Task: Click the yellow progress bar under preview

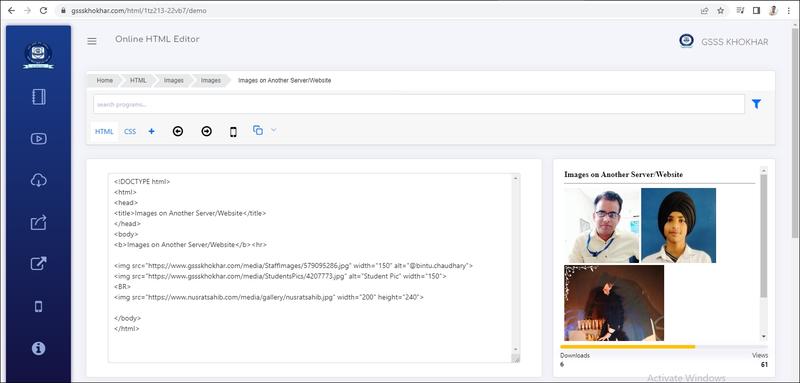Action: tap(628, 347)
